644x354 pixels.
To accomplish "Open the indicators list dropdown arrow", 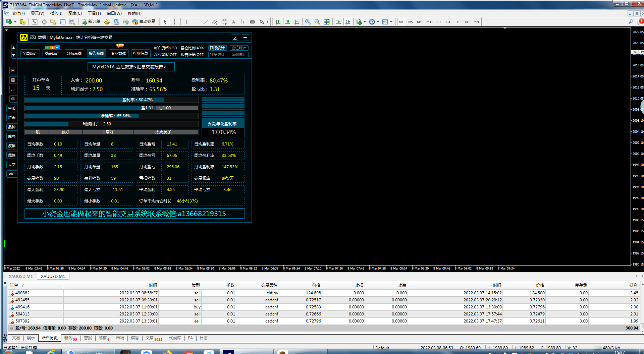I will (365, 22).
